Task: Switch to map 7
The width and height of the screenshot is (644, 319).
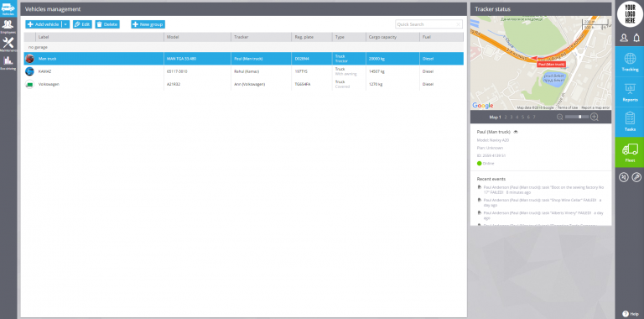Action: [534, 118]
